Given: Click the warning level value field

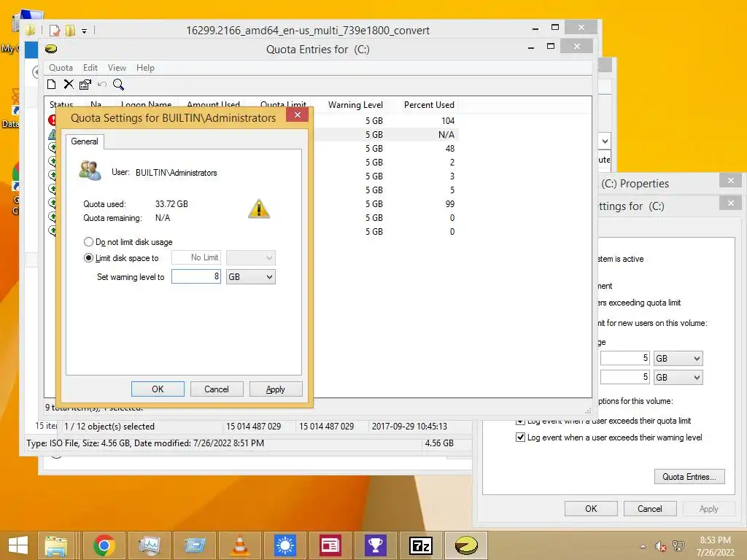Looking at the screenshot, I should 196,276.
